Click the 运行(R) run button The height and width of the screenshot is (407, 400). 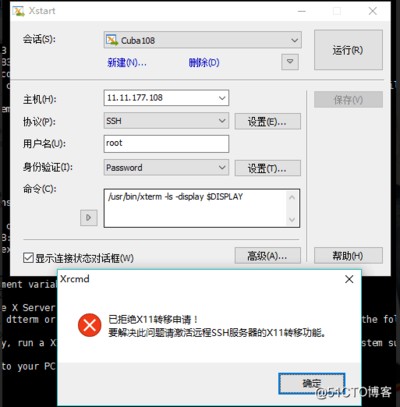point(348,50)
